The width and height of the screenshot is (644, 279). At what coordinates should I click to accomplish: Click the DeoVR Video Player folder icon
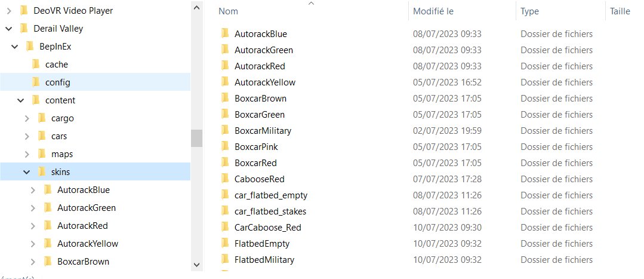[24, 10]
